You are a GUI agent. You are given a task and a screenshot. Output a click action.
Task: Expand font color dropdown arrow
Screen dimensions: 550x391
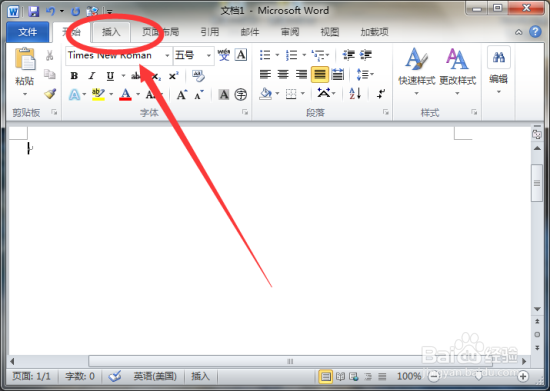click(138, 94)
